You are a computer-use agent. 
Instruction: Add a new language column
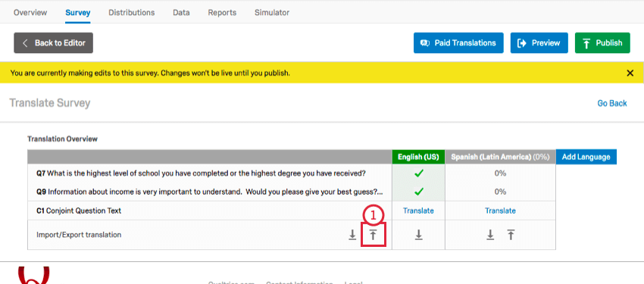(x=586, y=157)
